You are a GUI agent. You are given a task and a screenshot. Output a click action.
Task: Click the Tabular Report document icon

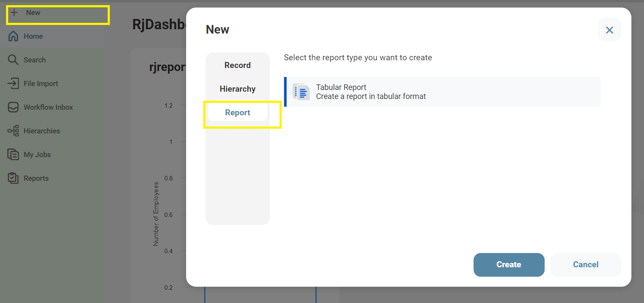[301, 92]
